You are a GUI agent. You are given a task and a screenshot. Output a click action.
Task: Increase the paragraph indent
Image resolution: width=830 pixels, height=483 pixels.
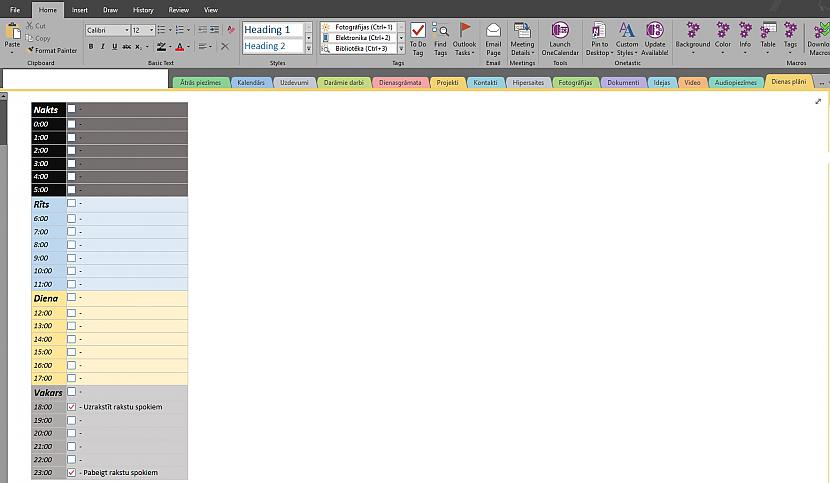(x=214, y=30)
